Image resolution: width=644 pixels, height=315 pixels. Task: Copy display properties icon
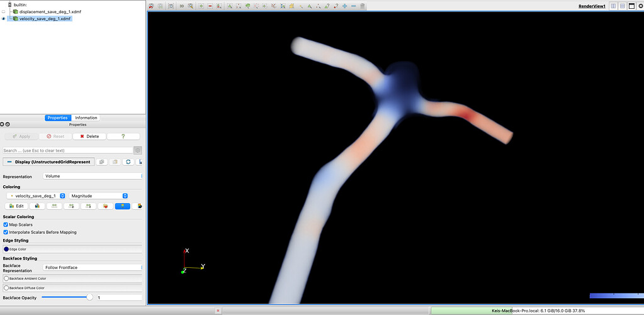pyautogui.click(x=101, y=162)
